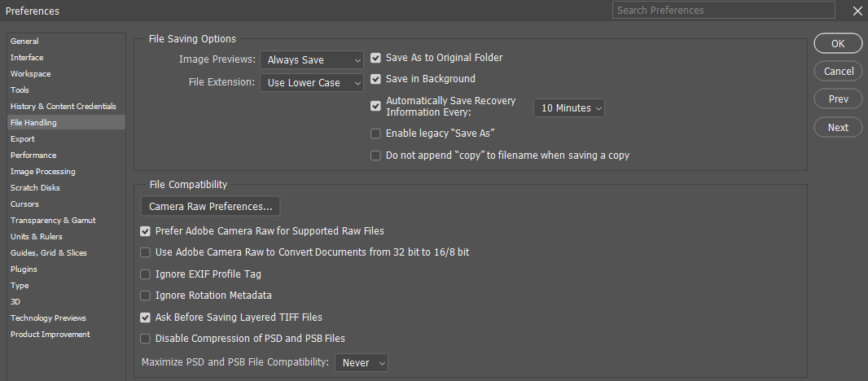868x381 pixels.
Task: Click the Prev button
Action: pyautogui.click(x=838, y=99)
